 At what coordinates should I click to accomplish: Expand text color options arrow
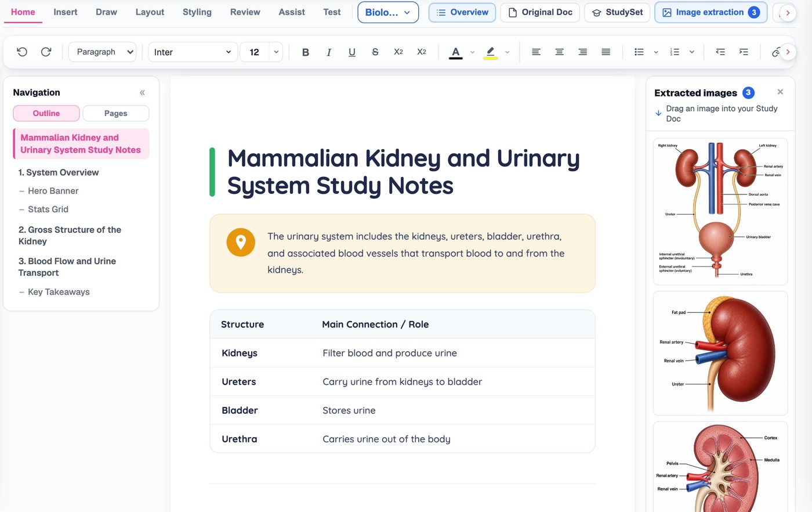point(473,52)
